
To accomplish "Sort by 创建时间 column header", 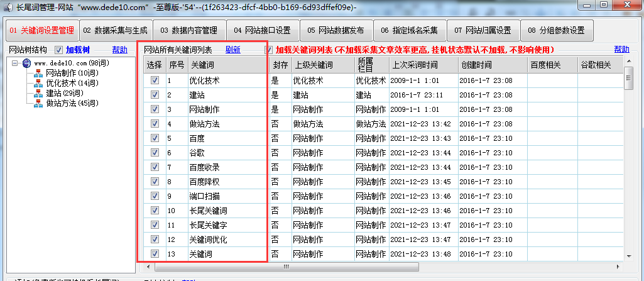I will (x=493, y=65).
